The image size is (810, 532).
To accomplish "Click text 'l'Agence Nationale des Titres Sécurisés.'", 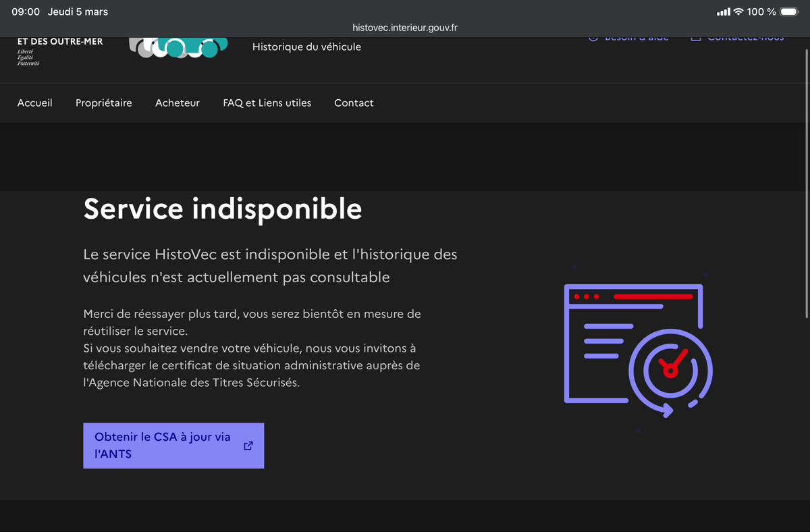I will point(191,382).
